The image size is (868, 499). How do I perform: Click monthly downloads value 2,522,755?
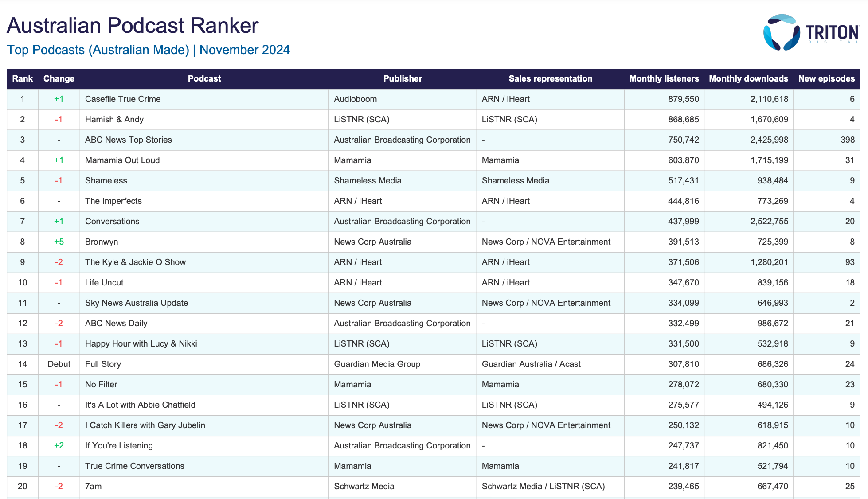(x=769, y=221)
